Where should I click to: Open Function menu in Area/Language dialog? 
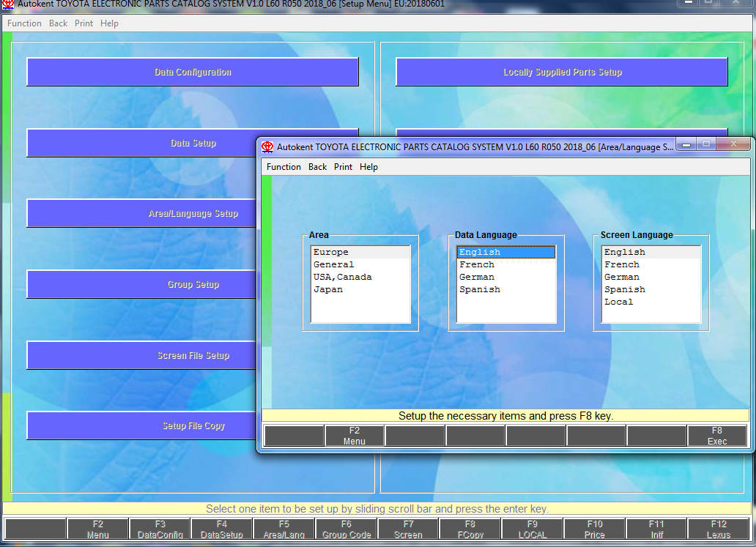[283, 167]
